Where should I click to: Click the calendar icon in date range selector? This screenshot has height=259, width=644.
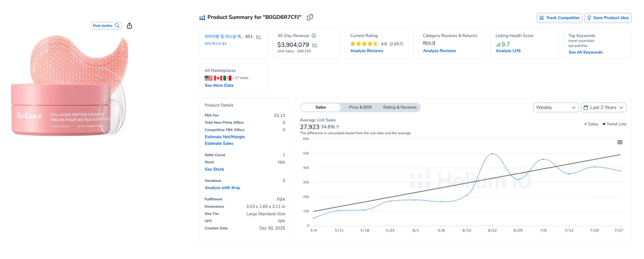[x=586, y=108]
